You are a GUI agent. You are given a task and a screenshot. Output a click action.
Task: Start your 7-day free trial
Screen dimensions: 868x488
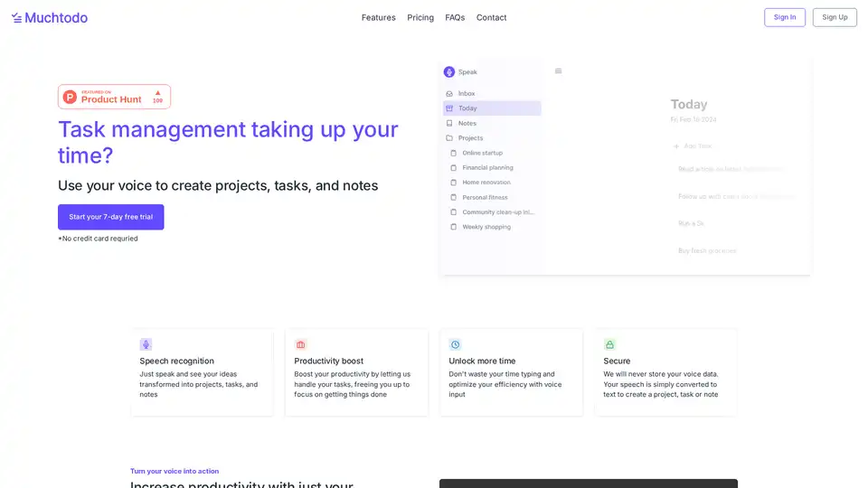(x=111, y=217)
